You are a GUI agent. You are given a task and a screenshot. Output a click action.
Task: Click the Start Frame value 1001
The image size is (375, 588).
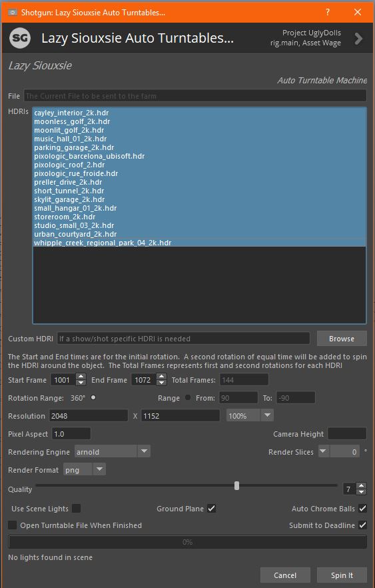point(63,379)
